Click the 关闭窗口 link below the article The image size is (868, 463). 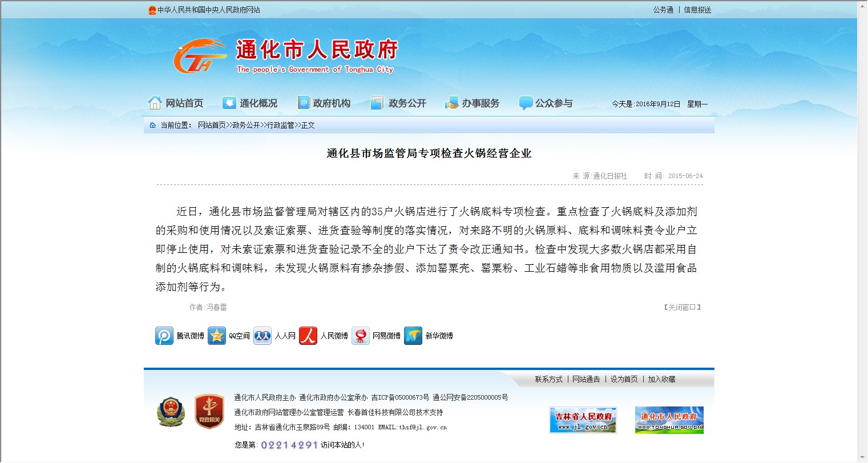[682, 307]
